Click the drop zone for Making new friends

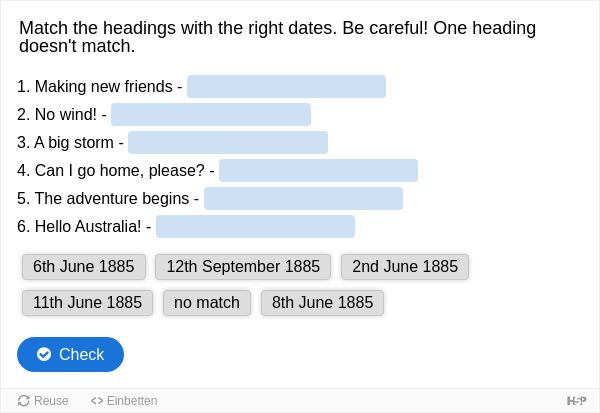[286, 87]
